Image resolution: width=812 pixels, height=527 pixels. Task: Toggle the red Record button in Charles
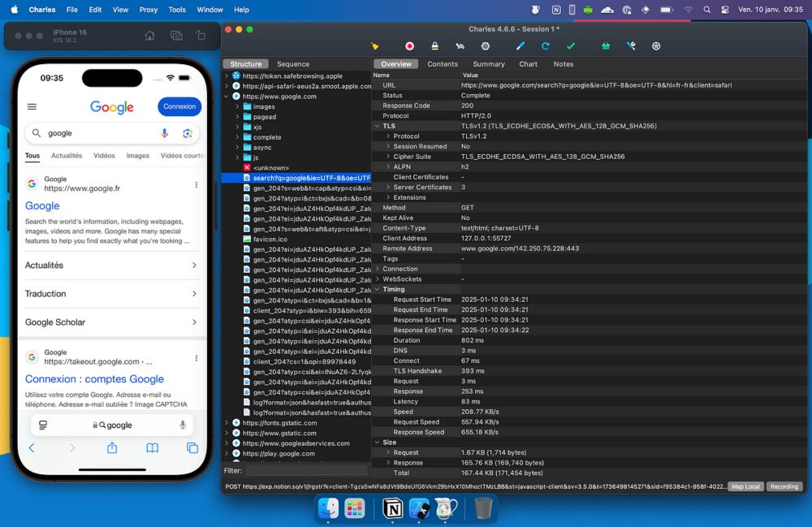tap(409, 46)
